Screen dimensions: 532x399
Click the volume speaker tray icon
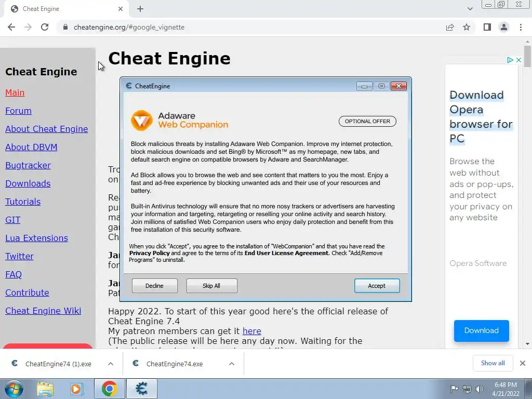click(x=480, y=389)
